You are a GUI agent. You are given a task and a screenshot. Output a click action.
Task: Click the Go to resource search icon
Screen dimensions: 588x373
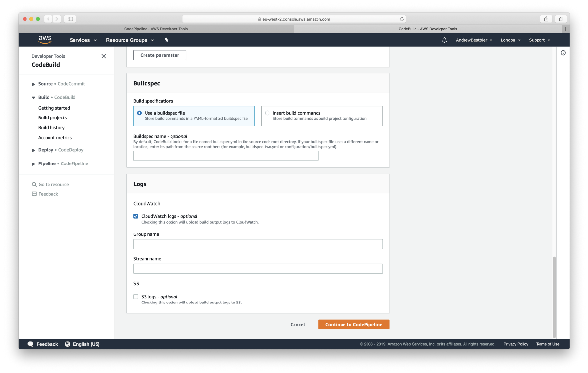click(x=34, y=185)
